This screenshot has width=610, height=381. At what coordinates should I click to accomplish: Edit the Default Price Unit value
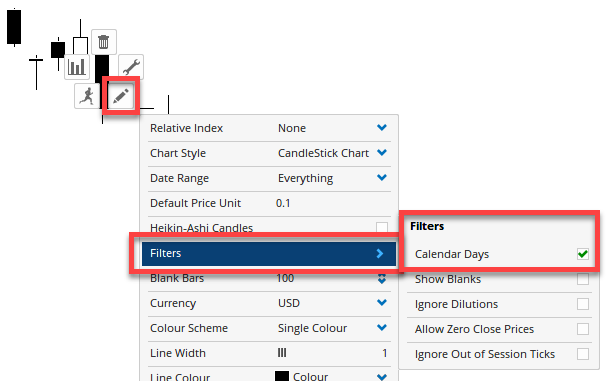[283, 203]
